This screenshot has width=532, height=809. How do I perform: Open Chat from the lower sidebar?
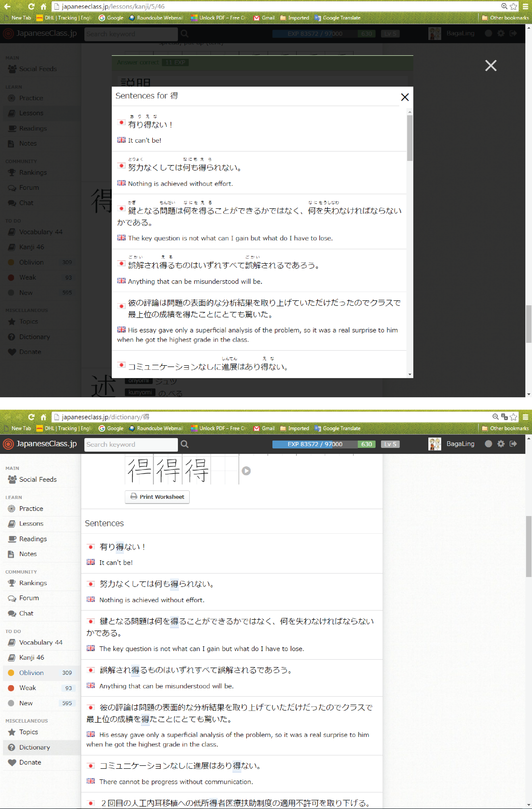(26, 613)
